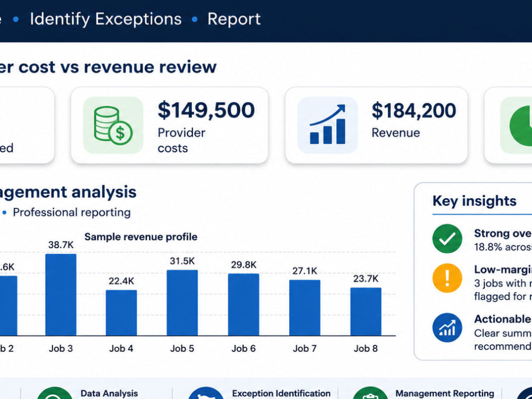Click the Strong insight headline text
532x399 pixels.
503,234
